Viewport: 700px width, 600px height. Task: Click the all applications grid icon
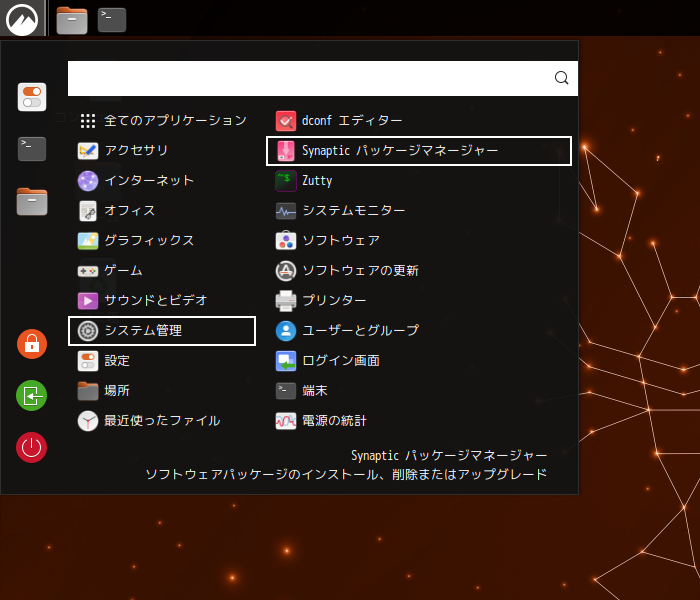88,121
